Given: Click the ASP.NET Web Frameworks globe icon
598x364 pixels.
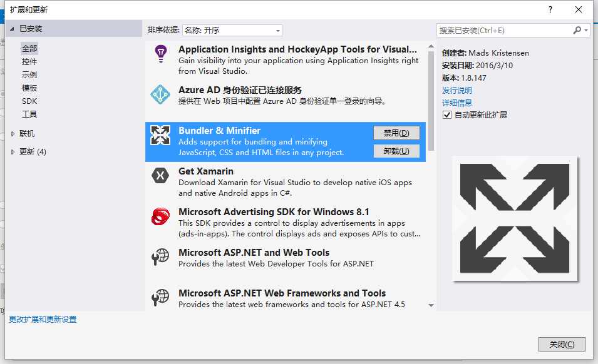Looking at the screenshot, I should point(160,298).
